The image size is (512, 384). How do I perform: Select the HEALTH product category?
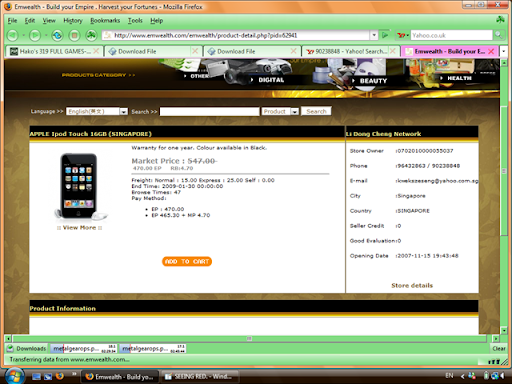click(459, 78)
